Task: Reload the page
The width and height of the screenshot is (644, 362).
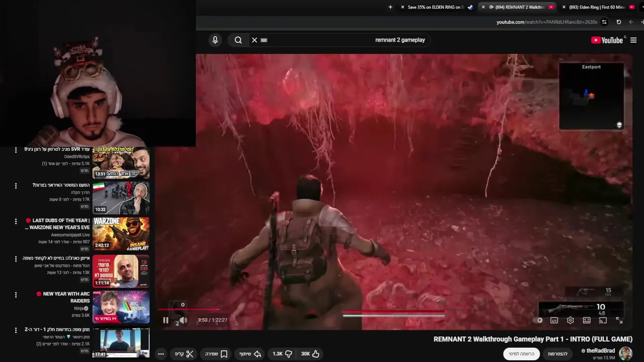Action: pyautogui.click(x=619, y=22)
